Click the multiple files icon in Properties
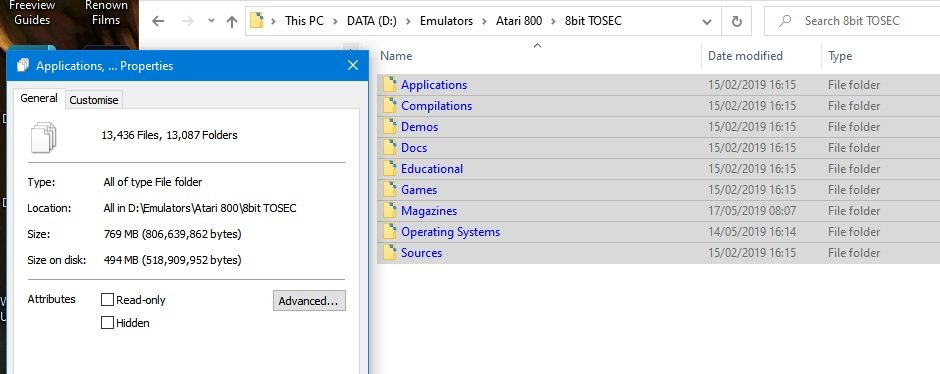This screenshot has height=374, width=940. coord(43,137)
